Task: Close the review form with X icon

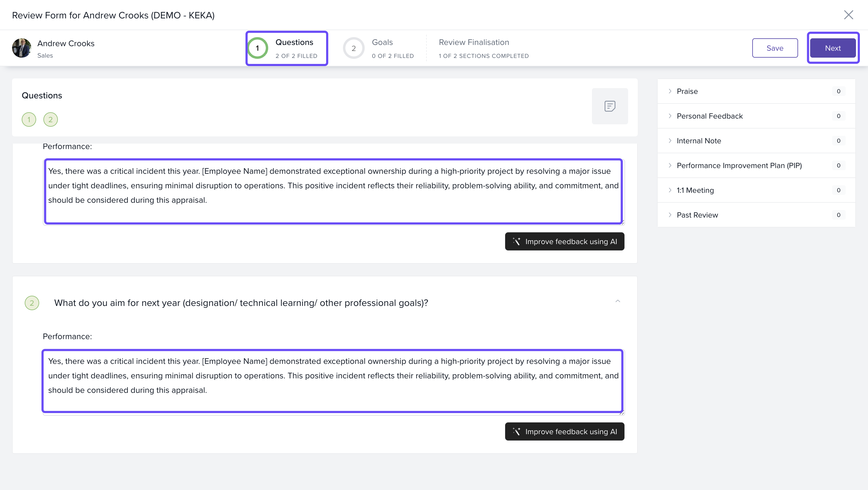Action: tap(848, 15)
